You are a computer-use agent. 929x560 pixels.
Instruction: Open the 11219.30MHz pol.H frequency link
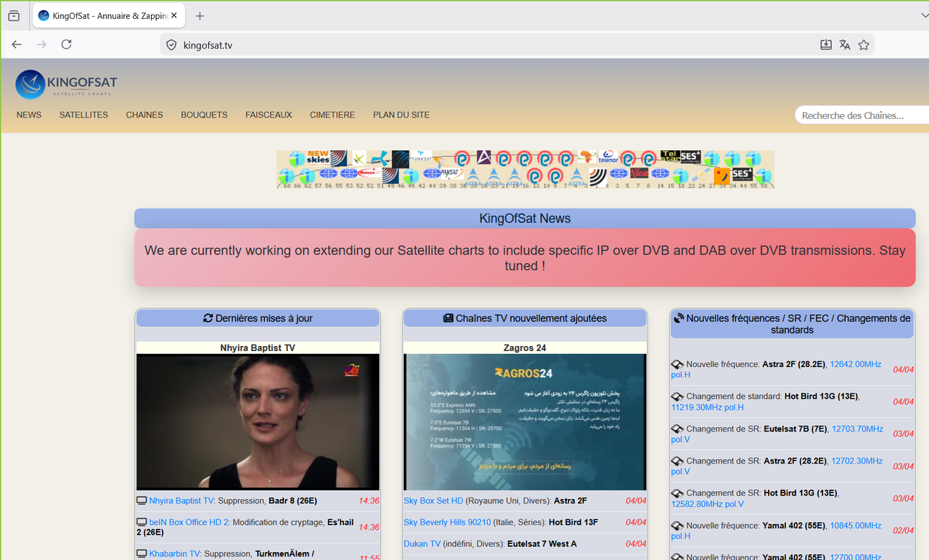(x=708, y=408)
